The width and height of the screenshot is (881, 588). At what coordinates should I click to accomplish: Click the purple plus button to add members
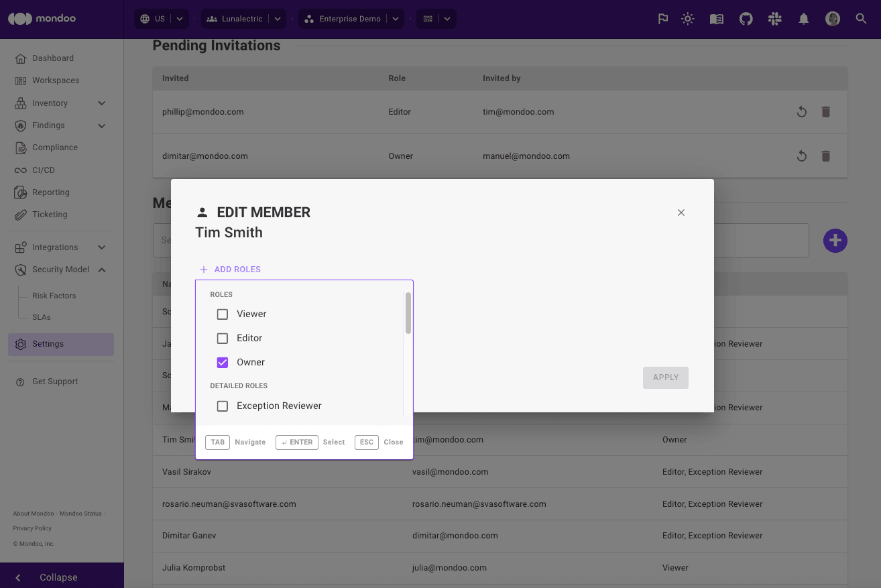(835, 240)
